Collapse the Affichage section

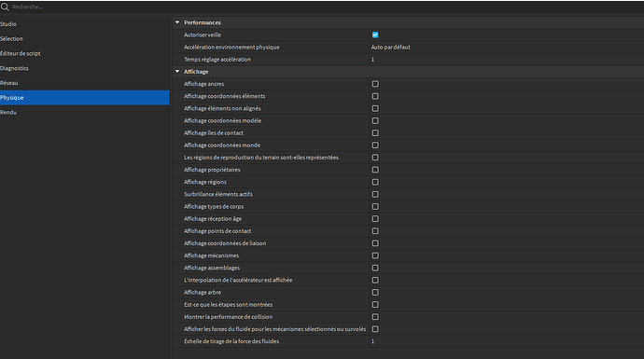177,72
